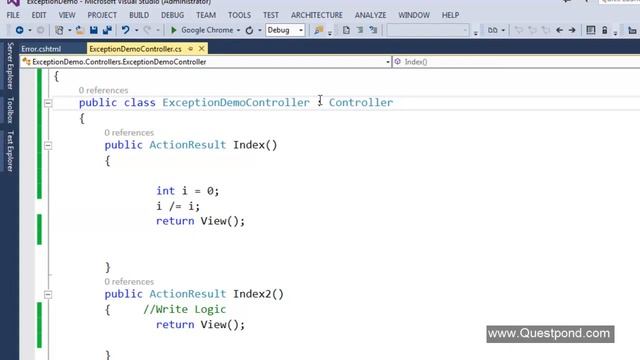This screenshot has width=640, height=360.
Task: Click on the line 'int i = 0;'
Action: [187, 191]
